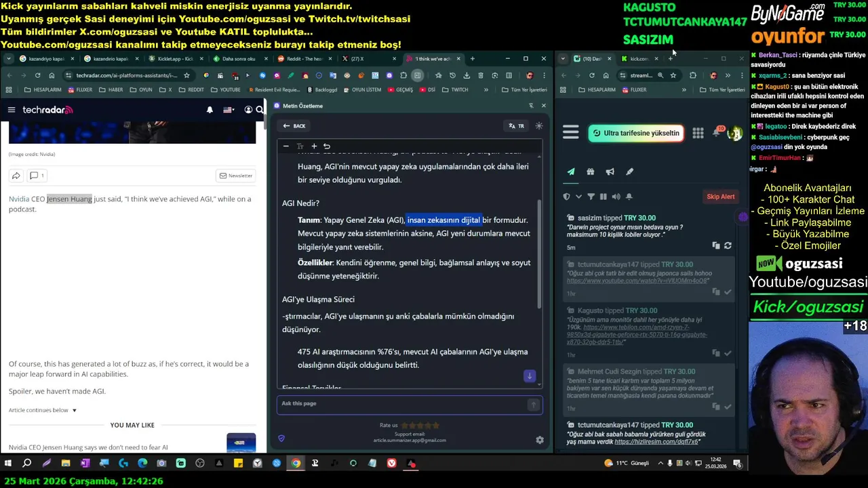Image resolution: width=868 pixels, height=488 pixels.
Task: Toggle shield safe mode icon
Action: pyautogui.click(x=567, y=197)
